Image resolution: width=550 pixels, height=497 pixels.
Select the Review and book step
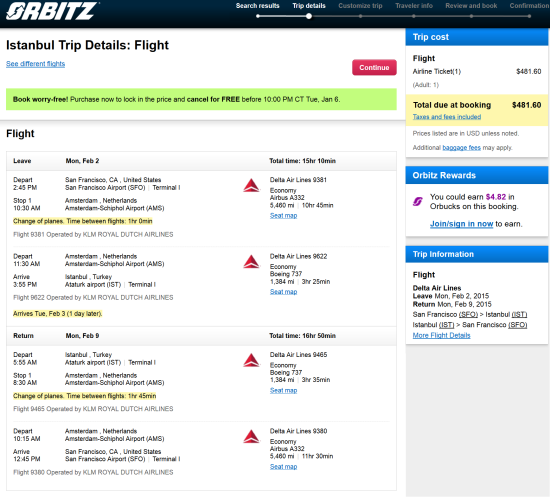coord(471,6)
